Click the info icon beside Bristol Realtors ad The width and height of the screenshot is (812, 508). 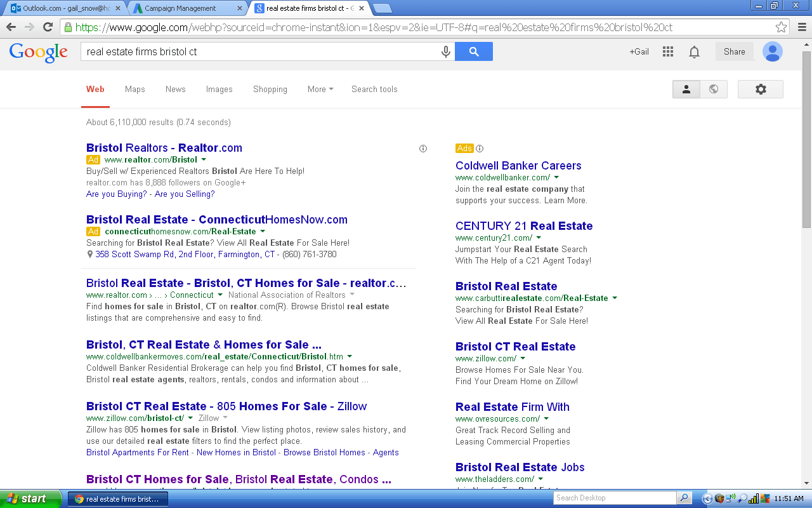[423, 149]
